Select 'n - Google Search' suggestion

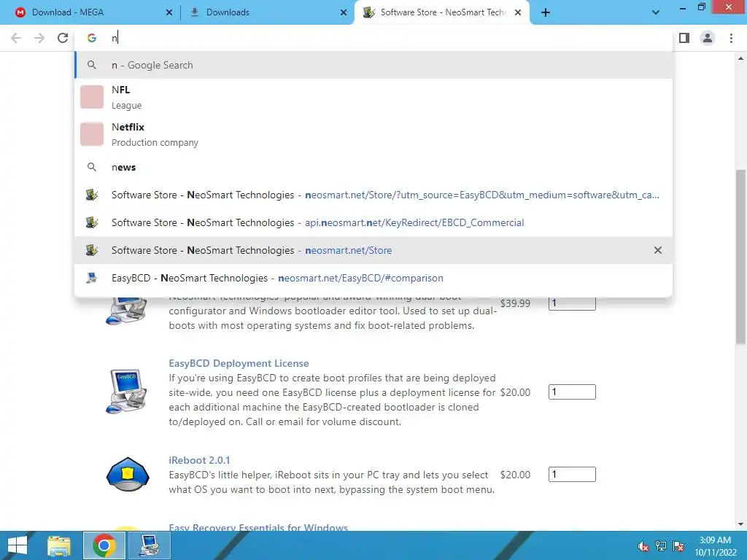click(x=373, y=65)
